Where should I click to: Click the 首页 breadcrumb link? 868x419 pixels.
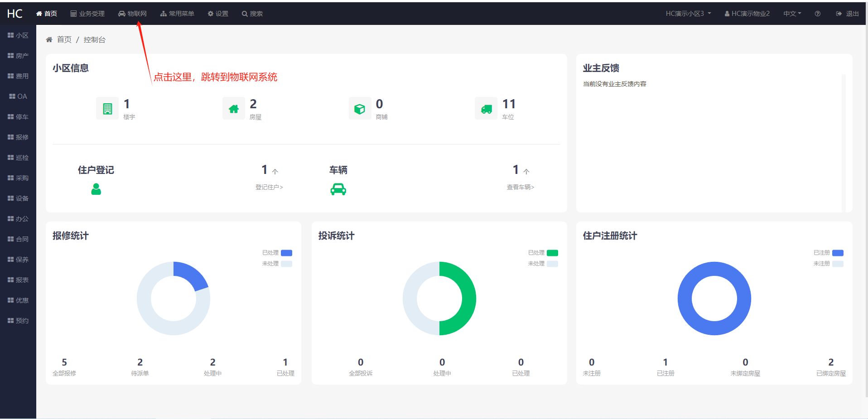click(64, 39)
